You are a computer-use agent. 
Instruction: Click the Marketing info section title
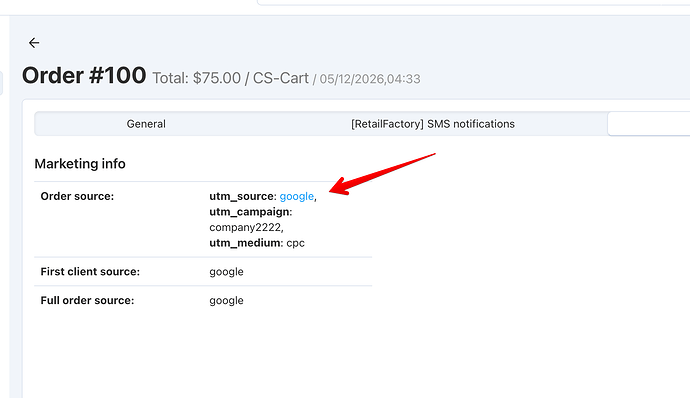(x=80, y=164)
